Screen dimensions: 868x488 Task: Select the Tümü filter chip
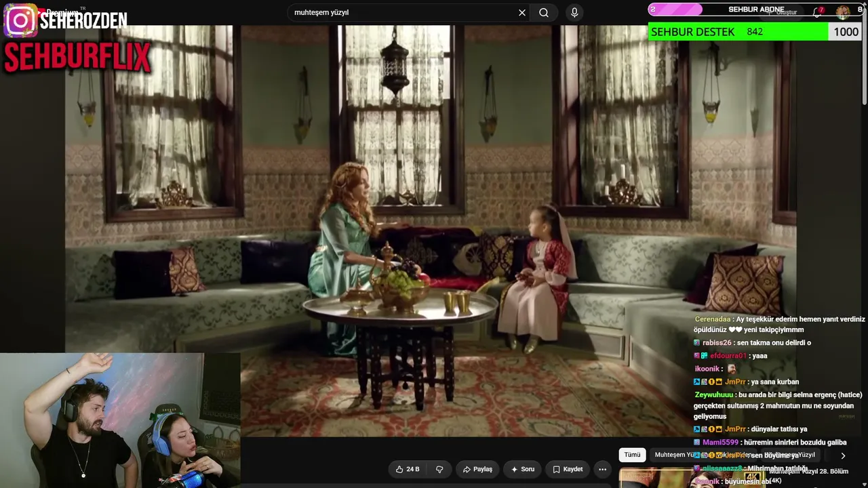point(632,455)
